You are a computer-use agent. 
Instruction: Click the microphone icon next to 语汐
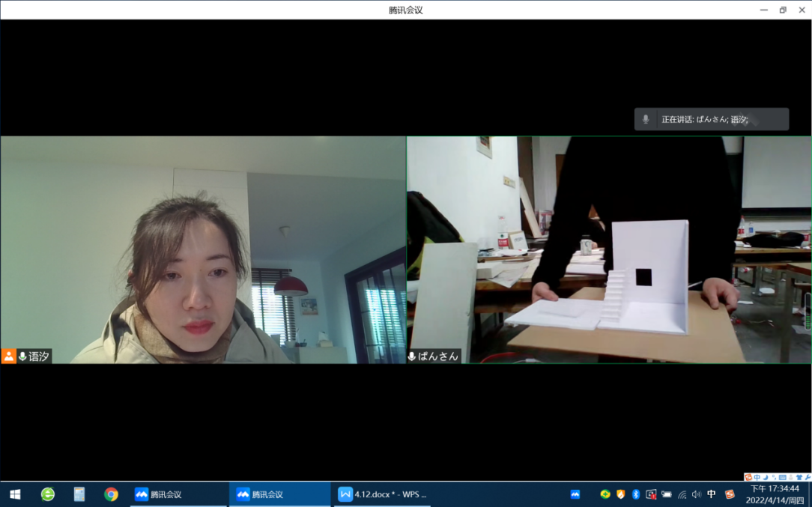(22, 356)
